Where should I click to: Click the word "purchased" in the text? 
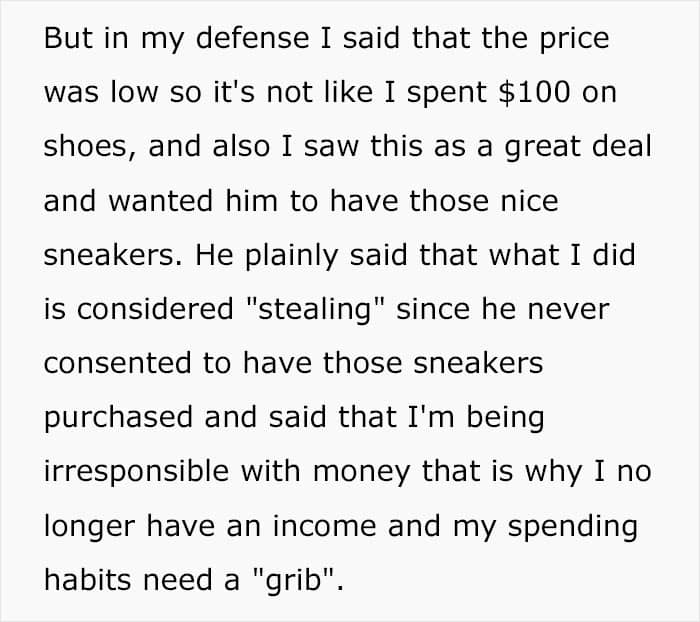click(118, 417)
